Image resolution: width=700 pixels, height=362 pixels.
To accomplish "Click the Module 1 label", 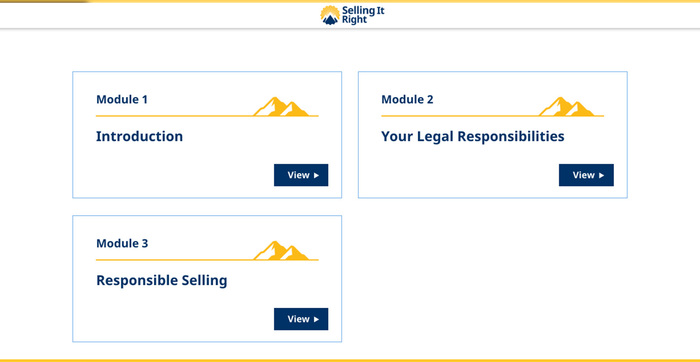I will [122, 99].
